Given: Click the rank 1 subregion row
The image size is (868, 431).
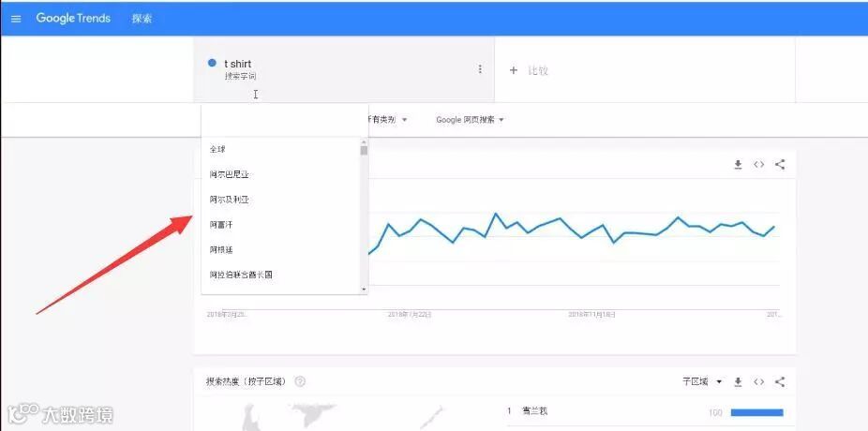Looking at the screenshot, I should tap(645, 412).
